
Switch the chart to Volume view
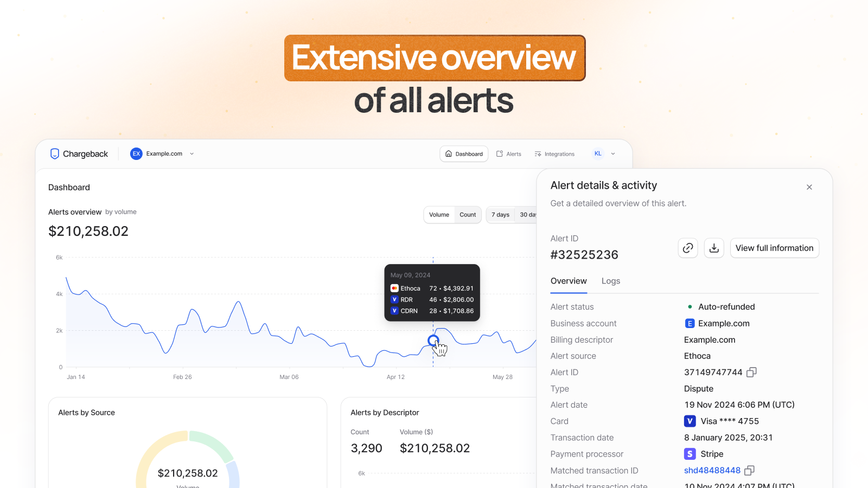(439, 215)
